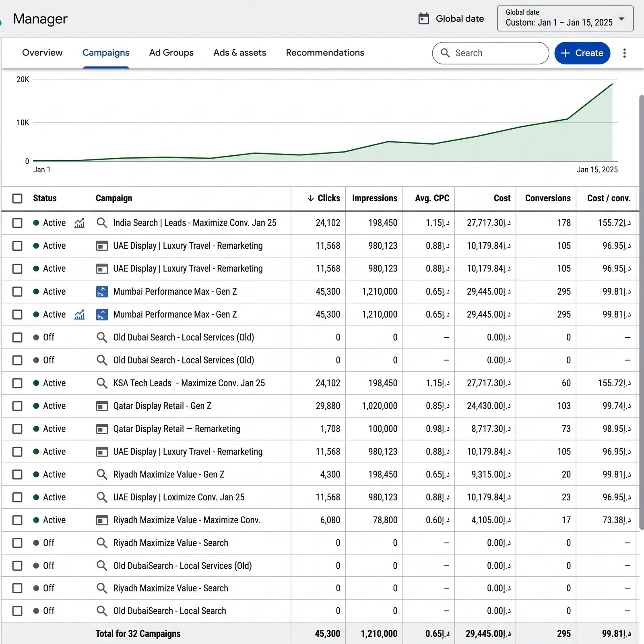Sort by the Impressions column header
The image size is (644, 644).
pyautogui.click(x=375, y=198)
